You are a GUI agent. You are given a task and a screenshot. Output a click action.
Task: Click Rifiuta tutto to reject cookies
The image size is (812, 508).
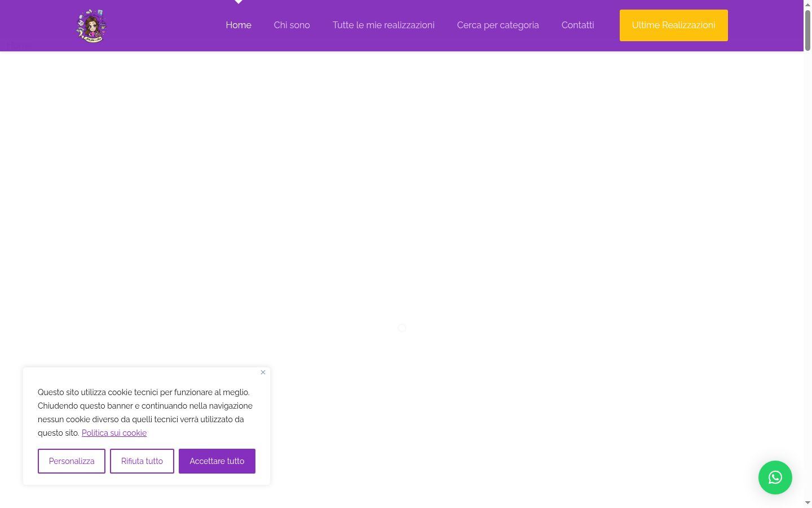click(x=142, y=461)
